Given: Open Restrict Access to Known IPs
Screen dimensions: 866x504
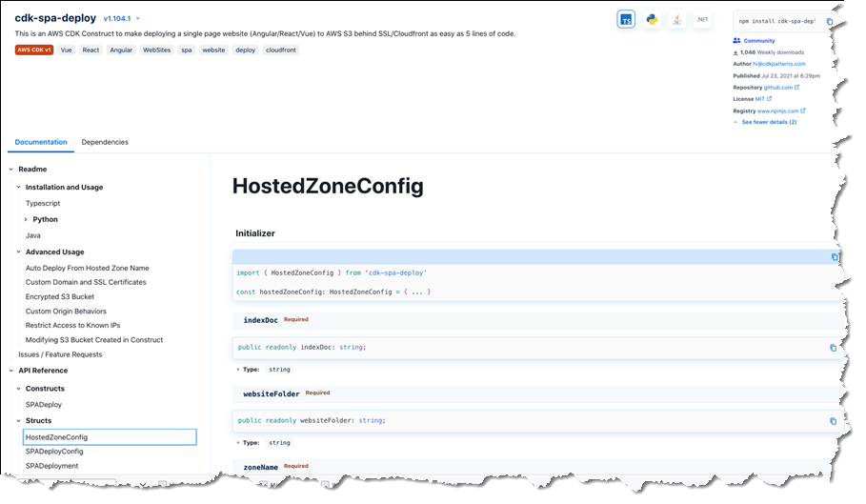Looking at the screenshot, I should 73,326.
